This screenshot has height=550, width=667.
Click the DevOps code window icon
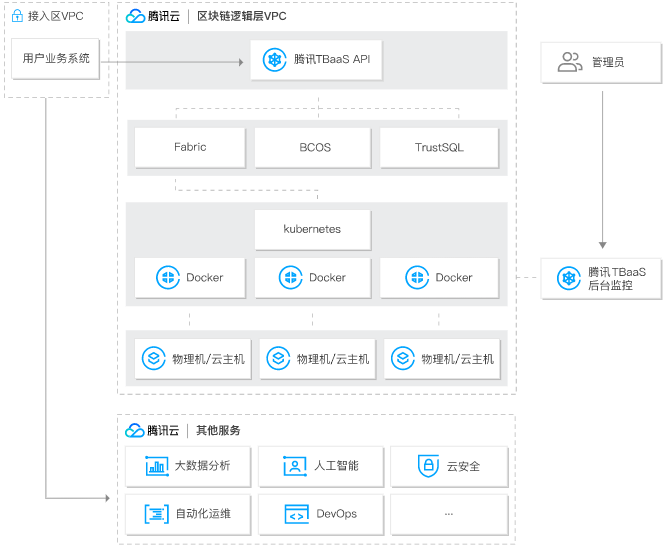click(296, 514)
